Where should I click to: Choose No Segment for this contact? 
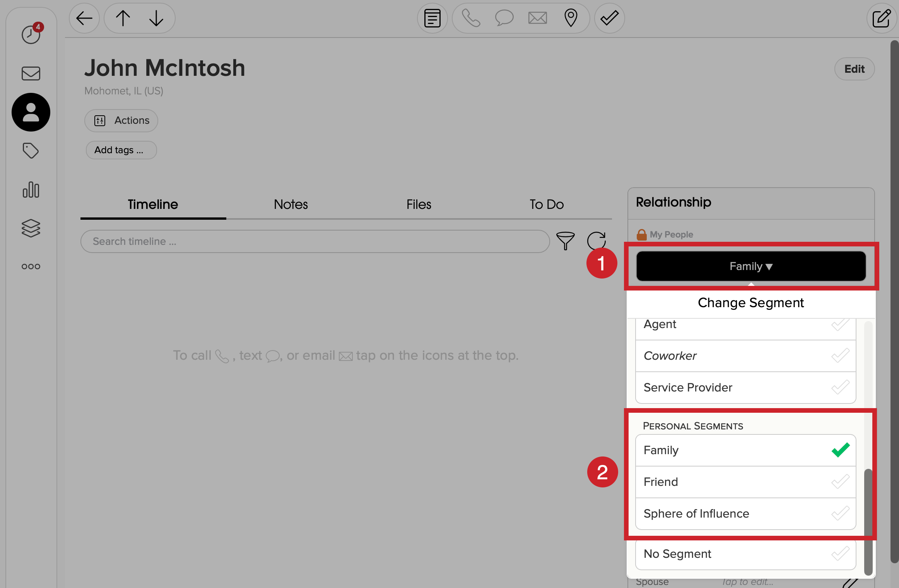coord(745,554)
